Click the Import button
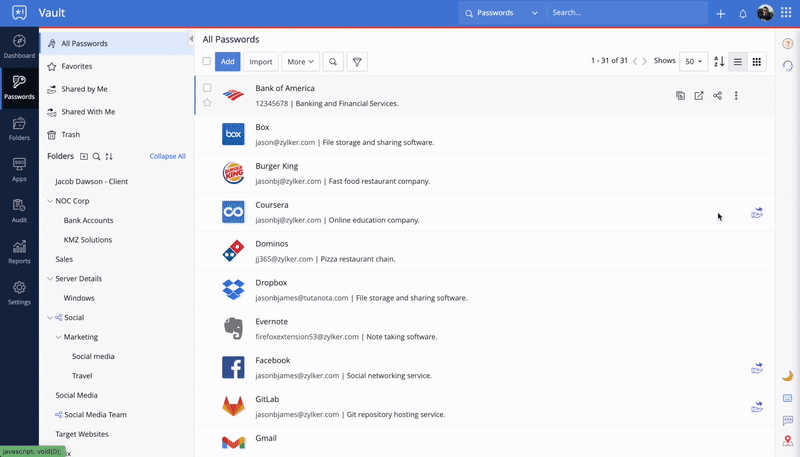This screenshot has height=457, width=800. pos(261,62)
